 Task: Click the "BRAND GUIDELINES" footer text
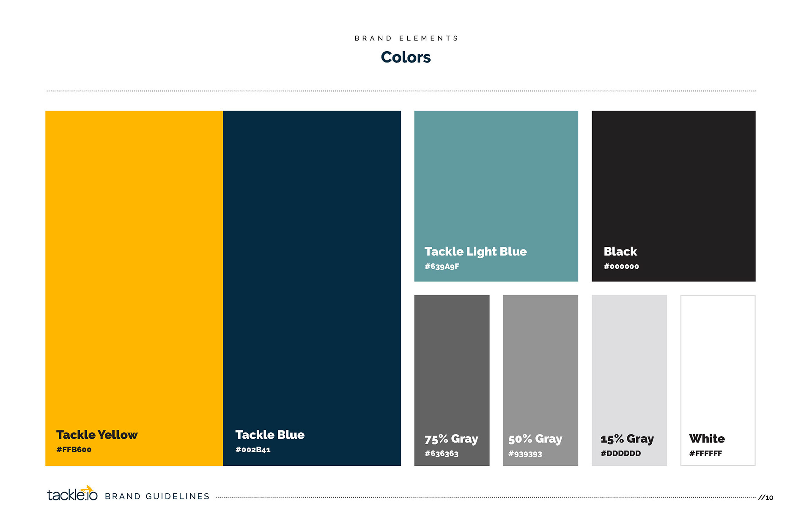[x=157, y=496]
